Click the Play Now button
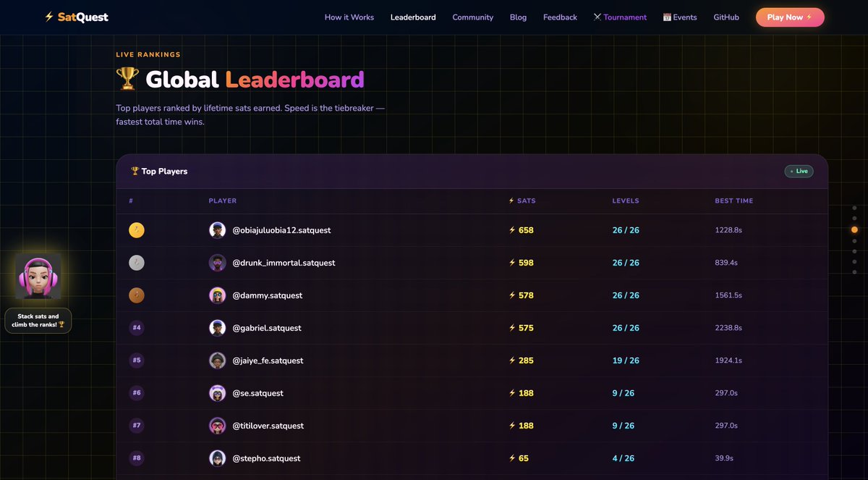This screenshot has width=868, height=480. pos(790,17)
